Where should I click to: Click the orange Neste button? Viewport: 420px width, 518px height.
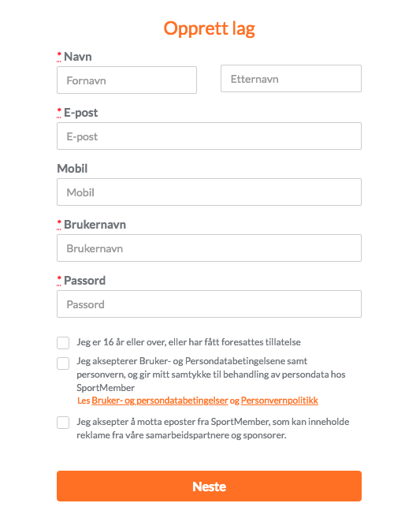[x=209, y=486]
